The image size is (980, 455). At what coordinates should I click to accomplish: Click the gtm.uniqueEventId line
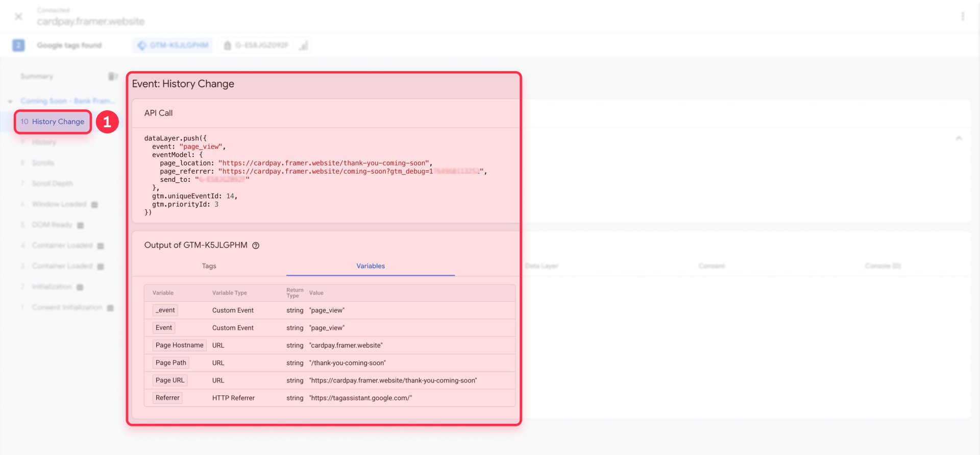coord(195,196)
